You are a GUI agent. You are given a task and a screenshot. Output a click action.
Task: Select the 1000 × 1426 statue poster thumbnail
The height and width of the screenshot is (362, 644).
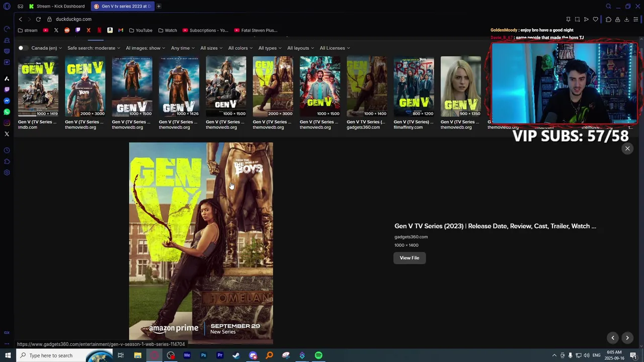(x=179, y=86)
